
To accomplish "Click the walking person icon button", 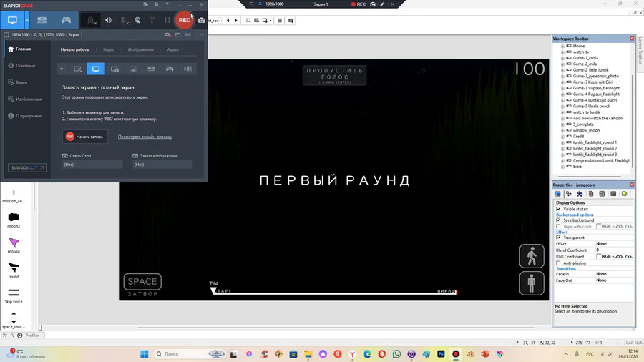I will click(532, 256).
